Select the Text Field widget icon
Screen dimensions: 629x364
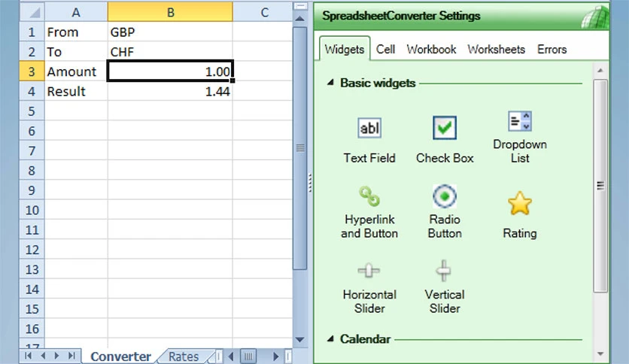[369, 129]
